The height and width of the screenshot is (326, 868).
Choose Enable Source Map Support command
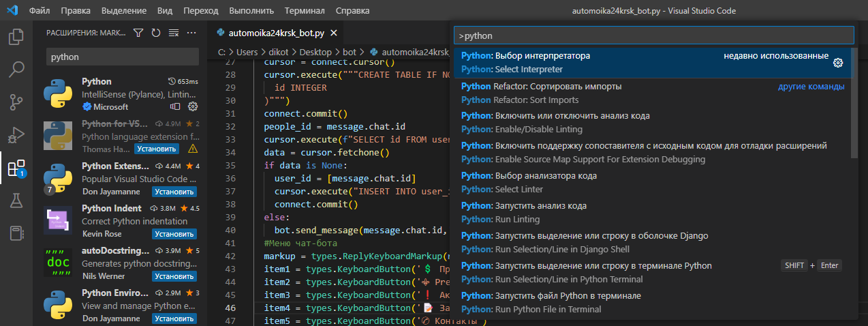[x=653, y=153]
